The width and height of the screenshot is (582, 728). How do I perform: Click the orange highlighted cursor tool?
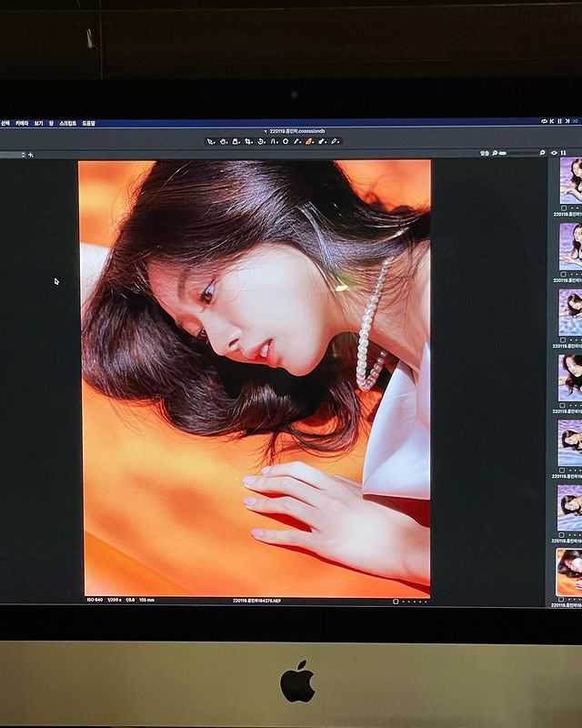pyautogui.click(x=309, y=141)
